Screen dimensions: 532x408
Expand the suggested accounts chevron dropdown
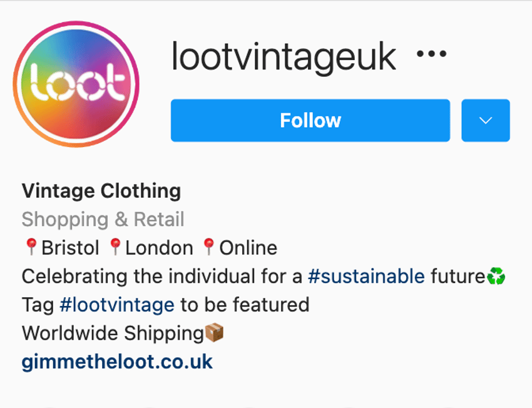coord(486,120)
